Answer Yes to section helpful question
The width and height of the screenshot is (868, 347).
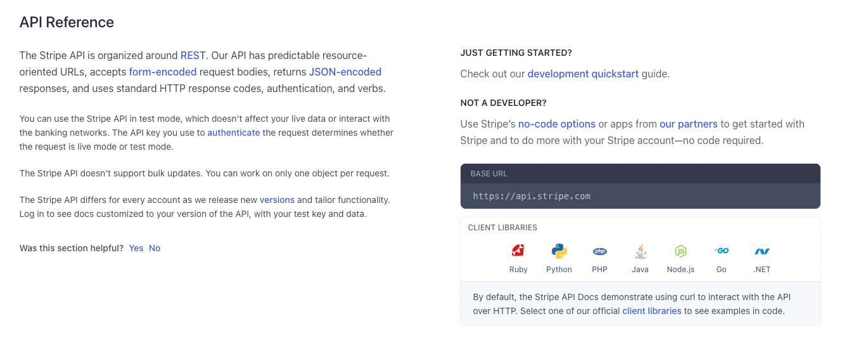(x=136, y=248)
